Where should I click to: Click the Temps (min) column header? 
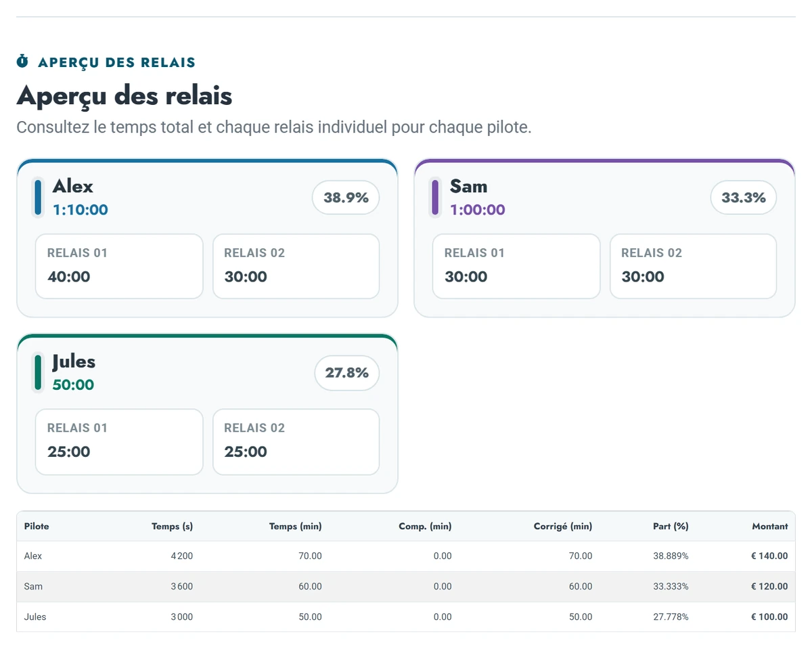point(296,526)
